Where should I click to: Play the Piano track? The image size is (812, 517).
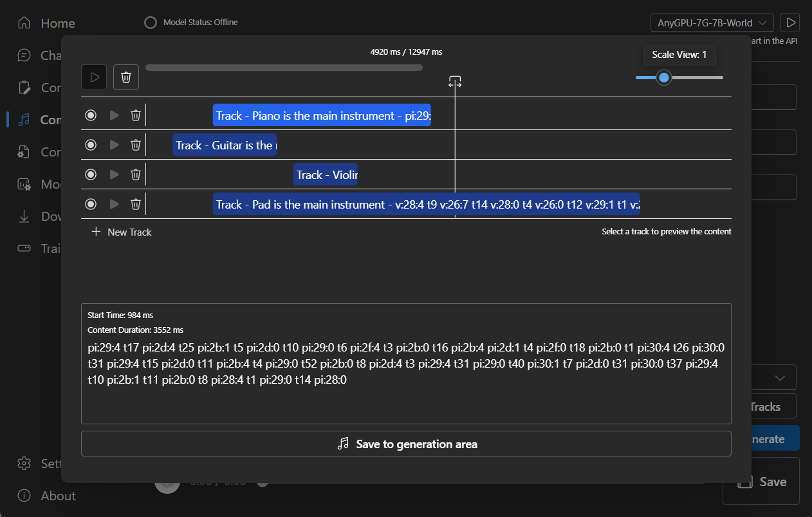115,115
